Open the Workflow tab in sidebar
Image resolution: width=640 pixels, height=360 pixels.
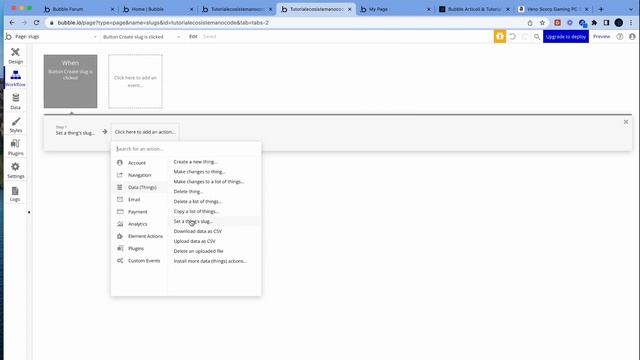[x=16, y=78]
